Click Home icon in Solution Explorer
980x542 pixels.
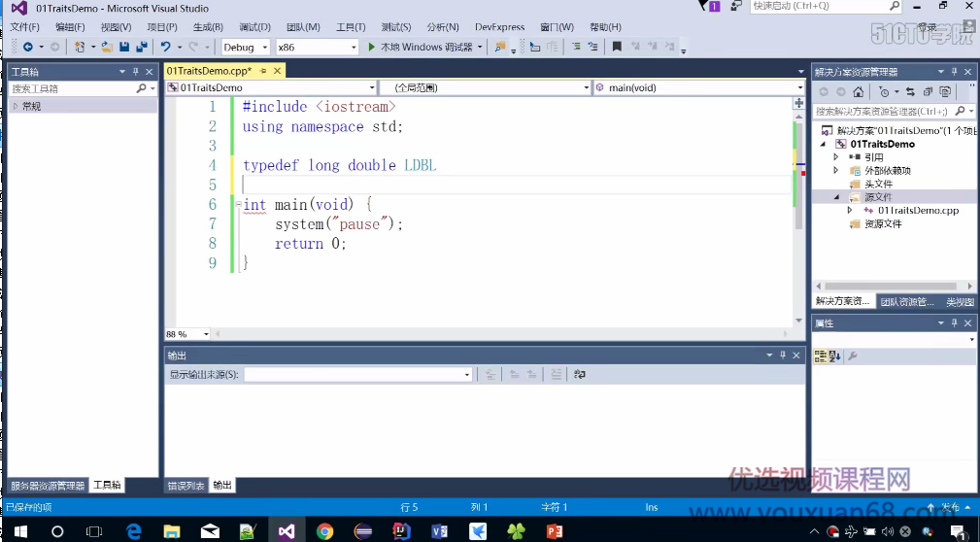pyautogui.click(x=859, y=91)
